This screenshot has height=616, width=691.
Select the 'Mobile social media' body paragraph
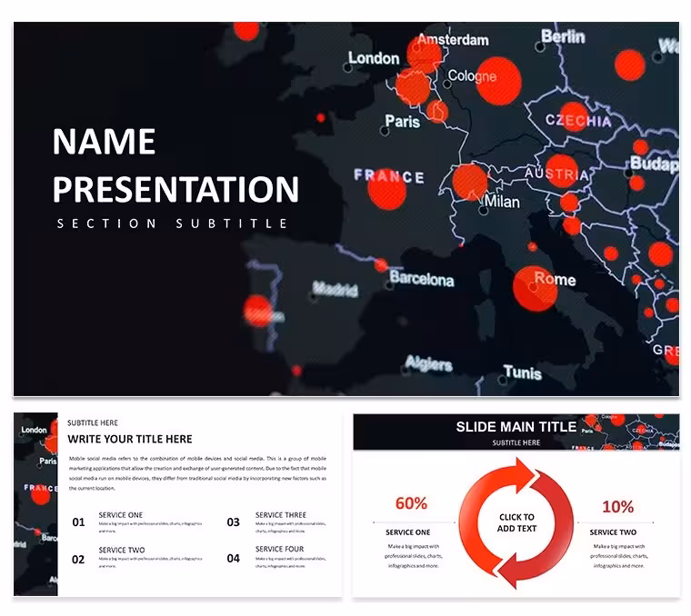pos(197,473)
